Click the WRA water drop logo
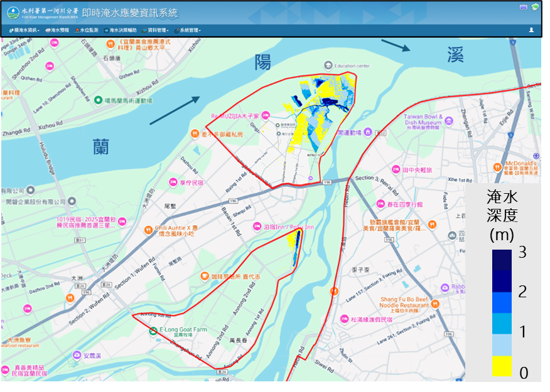The width and height of the screenshot is (550, 392). 13,12
